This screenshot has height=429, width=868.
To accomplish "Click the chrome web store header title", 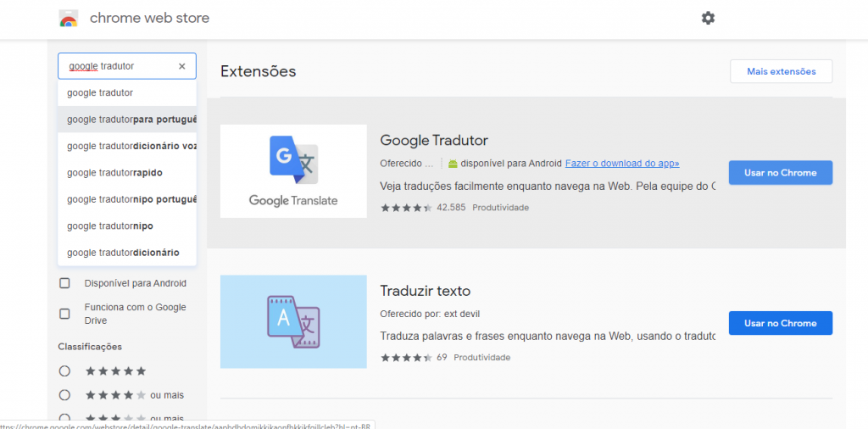I will 149,19.
